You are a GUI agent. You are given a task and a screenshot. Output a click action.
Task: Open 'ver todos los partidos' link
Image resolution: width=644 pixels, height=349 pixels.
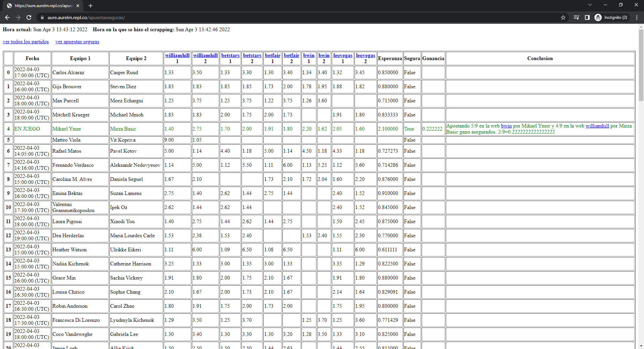[25, 42]
